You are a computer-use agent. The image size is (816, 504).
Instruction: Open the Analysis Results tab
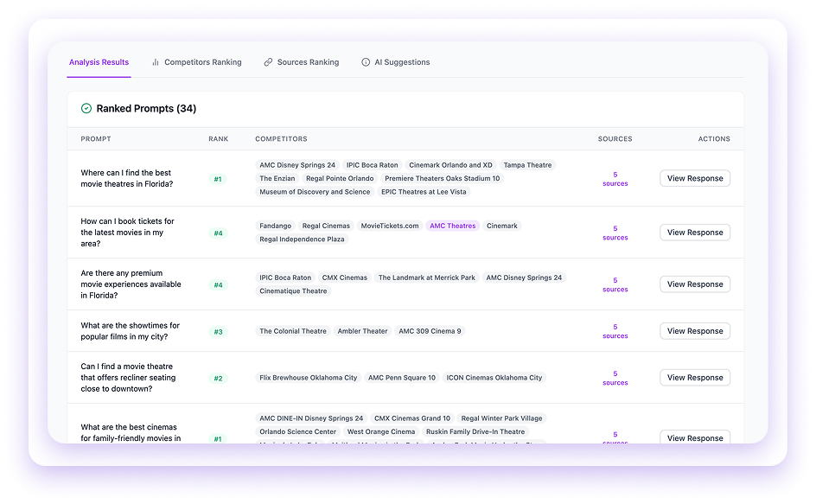pyautogui.click(x=99, y=62)
